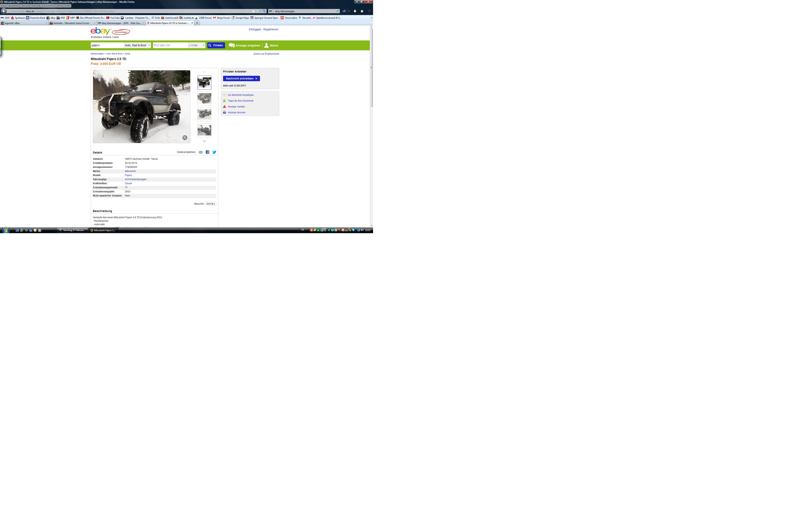Open the Lesezeichen menu
Viewport: 798px width, 532px height.
(x=48, y=6)
